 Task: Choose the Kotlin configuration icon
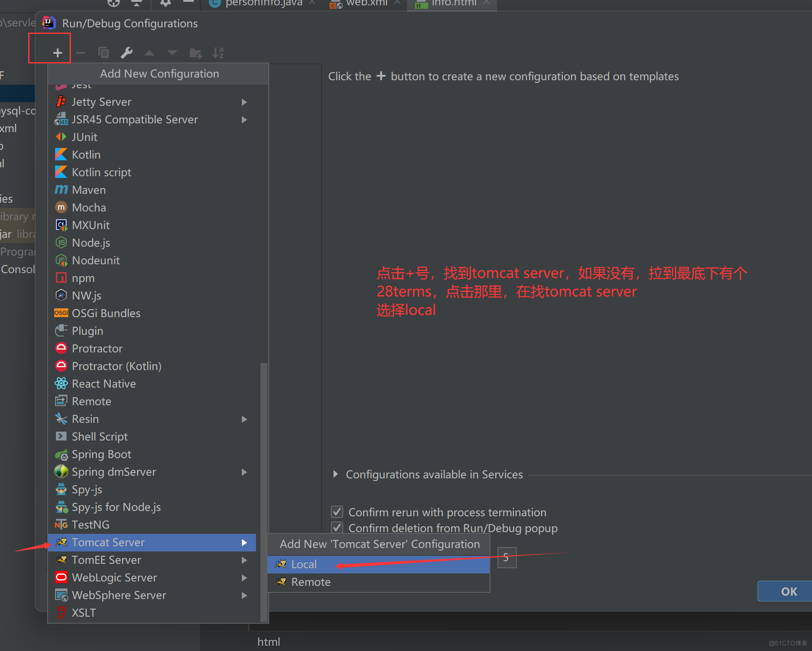[61, 155]
